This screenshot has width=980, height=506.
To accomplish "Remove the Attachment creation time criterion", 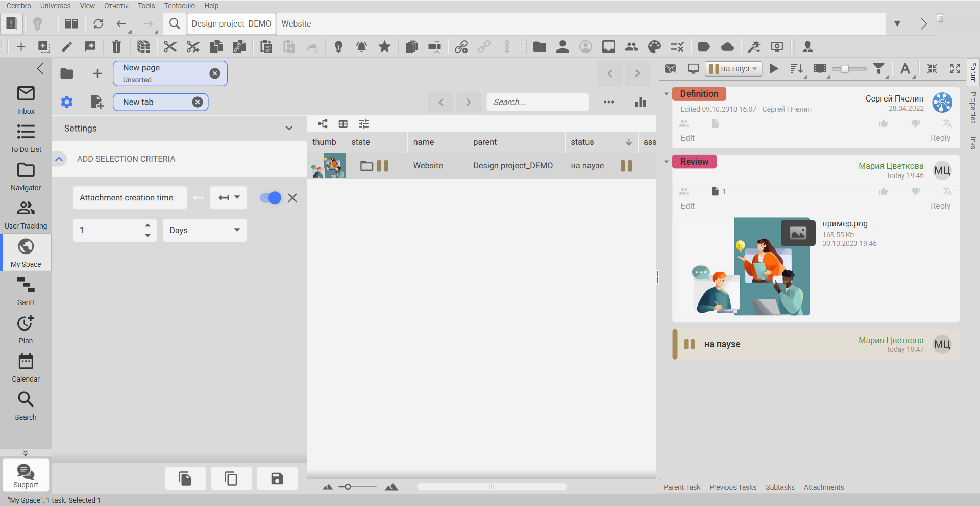I will point(292,198).
